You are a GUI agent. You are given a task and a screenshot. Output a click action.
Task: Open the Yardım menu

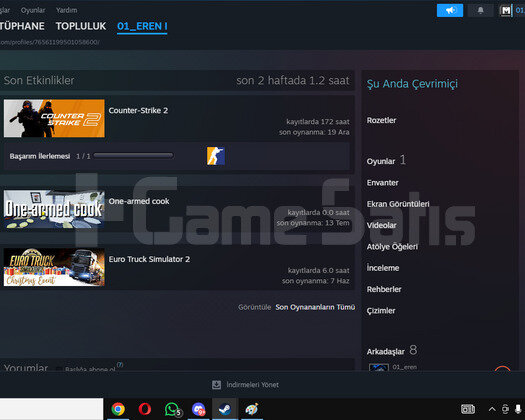pos(66,10)
